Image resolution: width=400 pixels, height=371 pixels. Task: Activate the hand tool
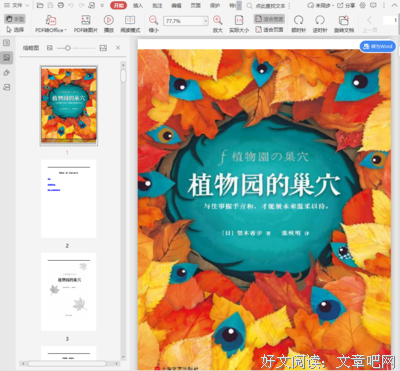pos(15,19)
